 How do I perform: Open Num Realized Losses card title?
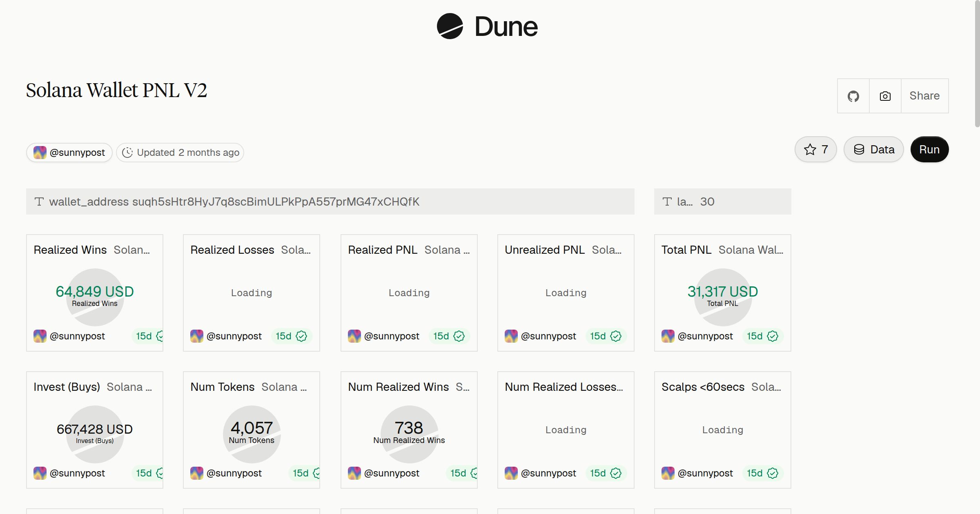pos(564,387)
